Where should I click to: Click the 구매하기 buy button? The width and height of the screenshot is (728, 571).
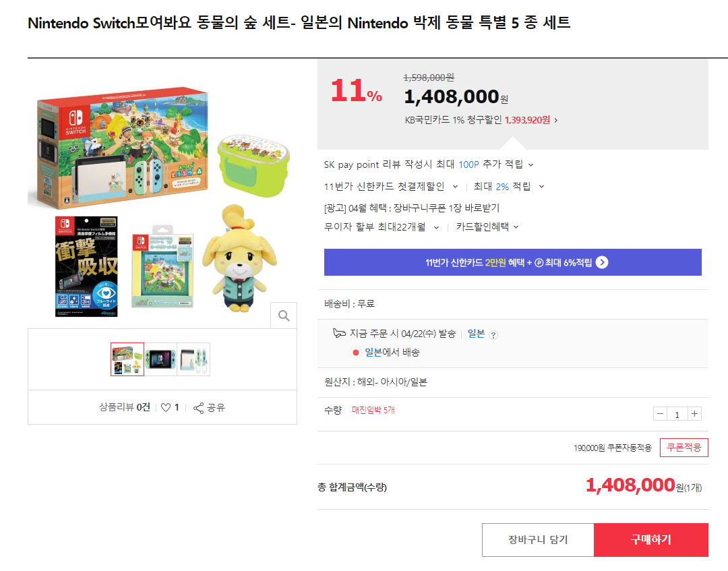pos(650,539)
